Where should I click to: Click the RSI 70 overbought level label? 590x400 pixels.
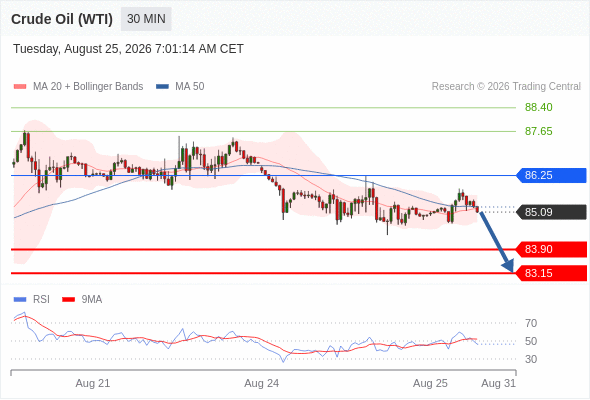[x=531, y=323]
